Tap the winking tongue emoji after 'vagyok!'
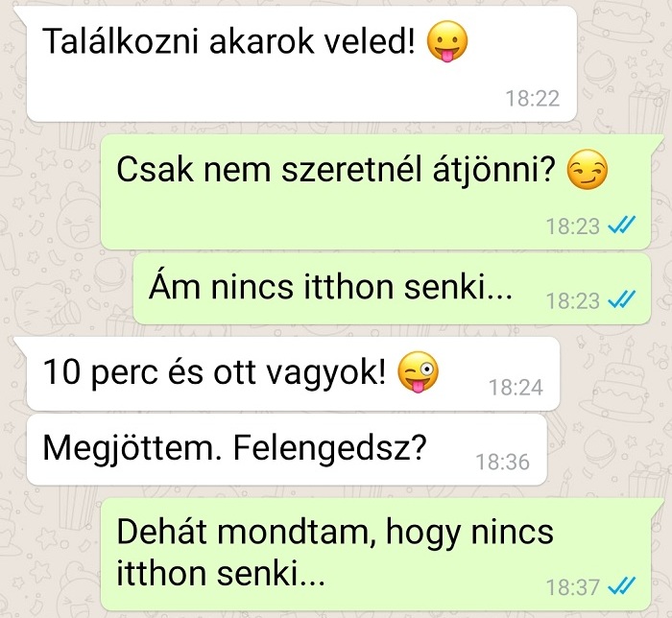The image size is (672, 618). [x=418, y=371]
